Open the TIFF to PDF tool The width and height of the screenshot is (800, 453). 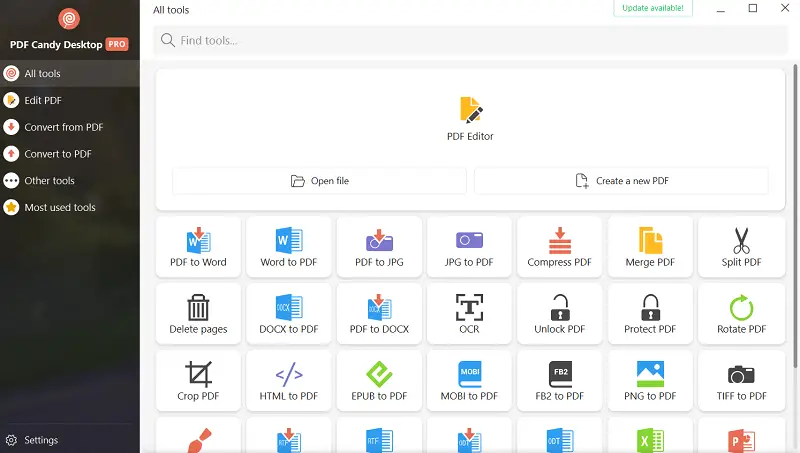click(741, 381)
